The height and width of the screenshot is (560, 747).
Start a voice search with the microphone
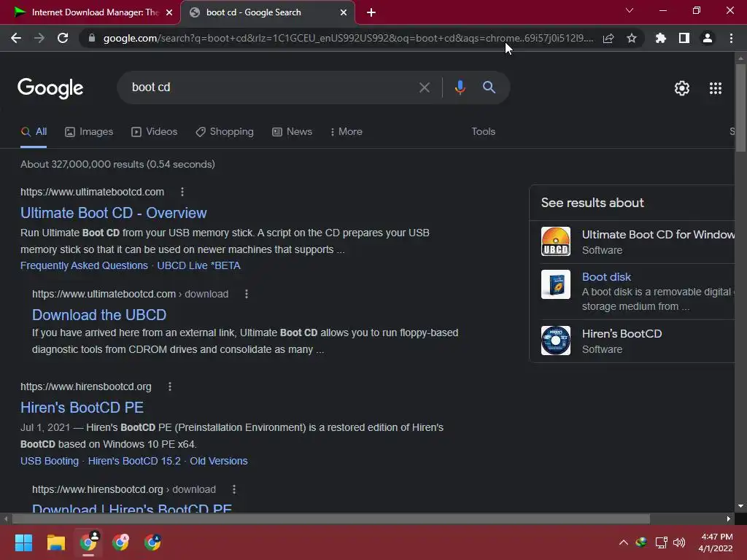point(460,87)
